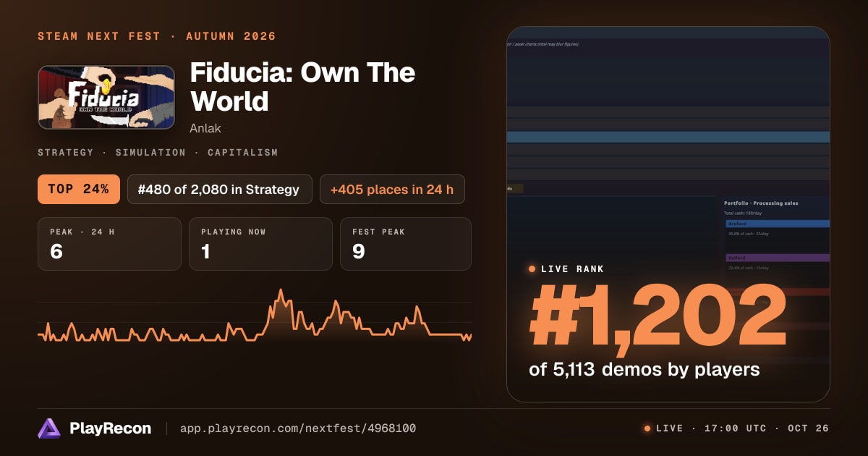Click the +405 places in 24 h badge
The image size is (868, 456).
pyautogui.click(x=392, y=190)
